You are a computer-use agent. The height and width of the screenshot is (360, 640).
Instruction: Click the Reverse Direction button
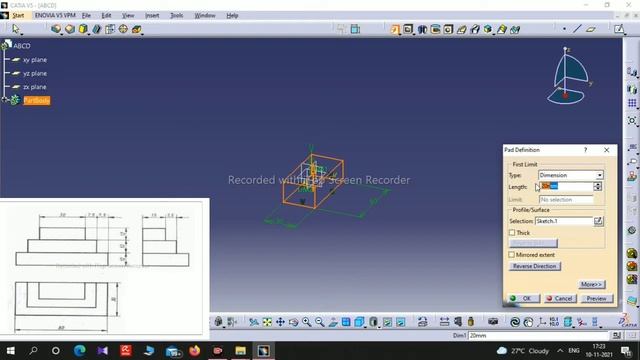pos(535,266)
